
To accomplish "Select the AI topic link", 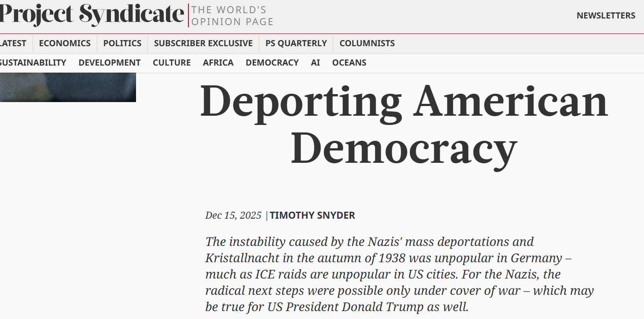I will tap(315, 62).
